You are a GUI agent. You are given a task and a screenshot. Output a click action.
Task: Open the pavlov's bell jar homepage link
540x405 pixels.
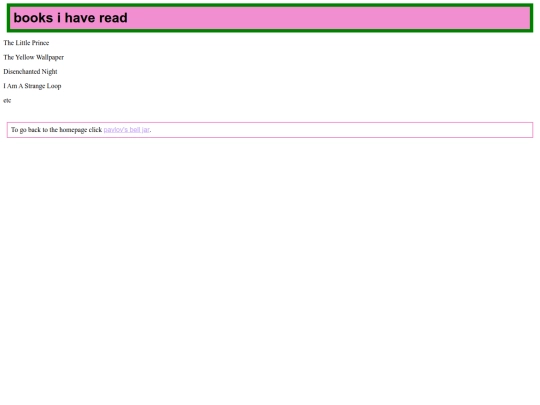coord(126,130)
